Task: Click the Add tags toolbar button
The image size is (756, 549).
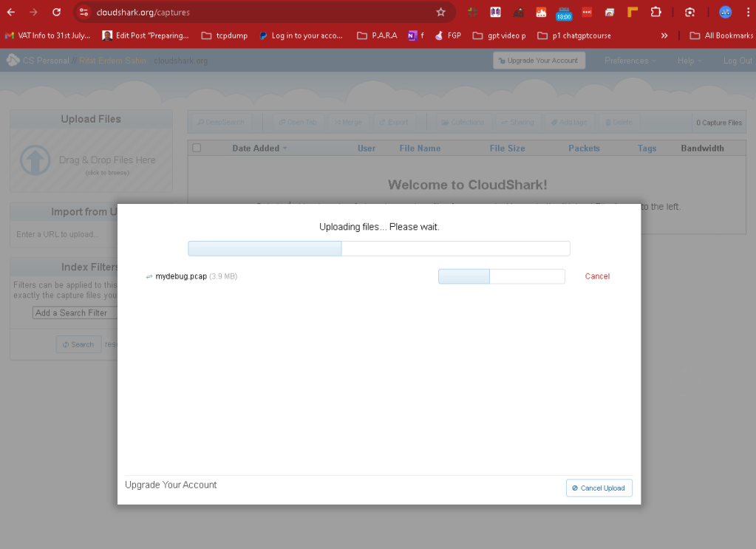Action: (569, 123)
